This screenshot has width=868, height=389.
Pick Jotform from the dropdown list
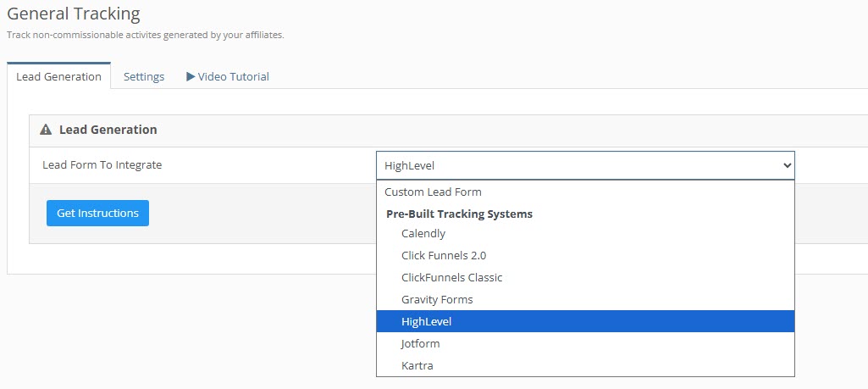tap(585, 343)
